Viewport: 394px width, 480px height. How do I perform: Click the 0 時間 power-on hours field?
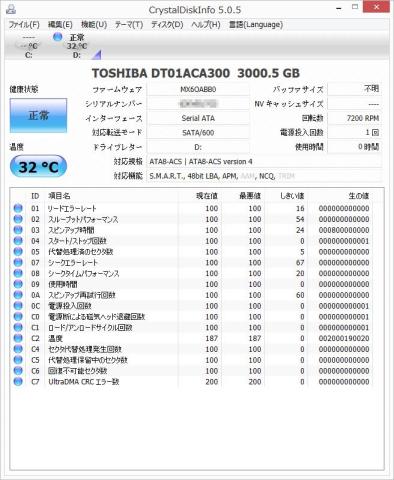[x=355, y=147]
